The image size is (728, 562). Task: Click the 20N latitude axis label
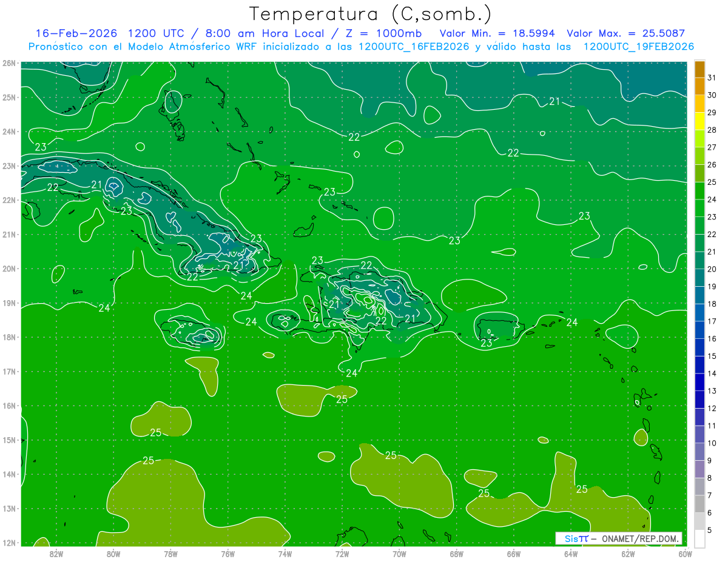9,269
